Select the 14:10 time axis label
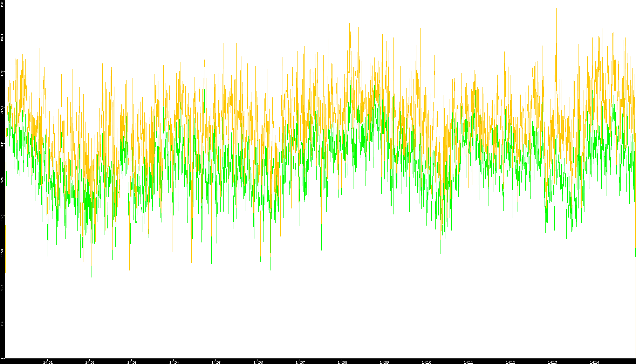 (x=426, y=362)
